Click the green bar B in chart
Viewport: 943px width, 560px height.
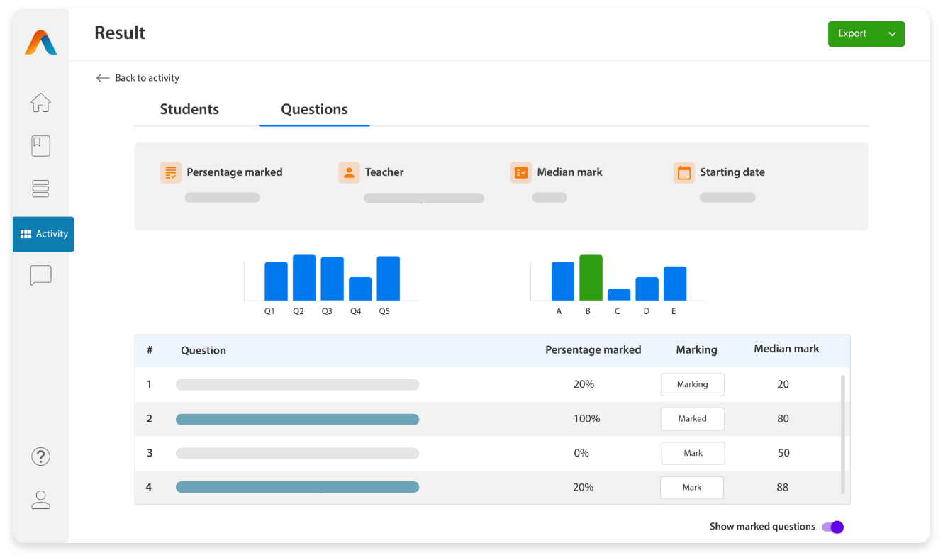[x=591, y=277]
